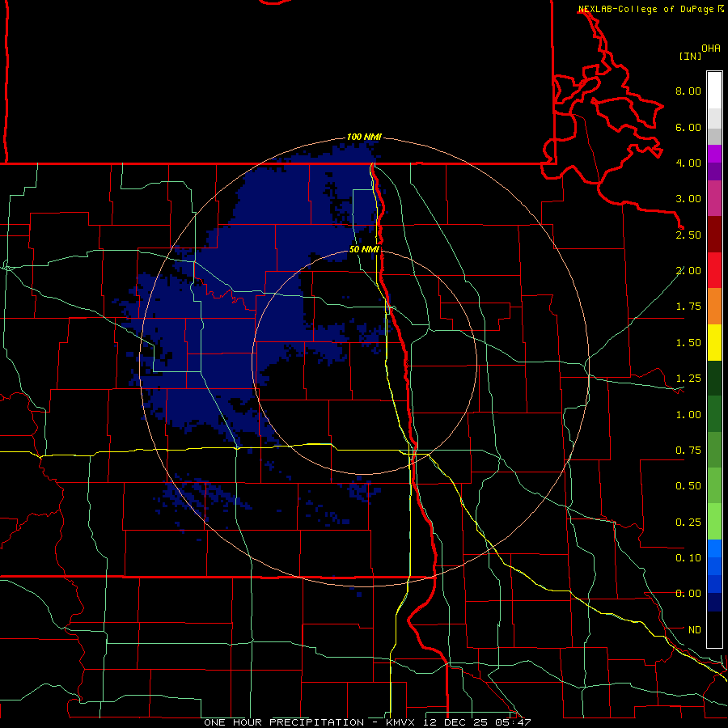Viewport: 728px width, 728px height.
Task: Select the dark red swatch near 2.50
Action: coord(714,235)
